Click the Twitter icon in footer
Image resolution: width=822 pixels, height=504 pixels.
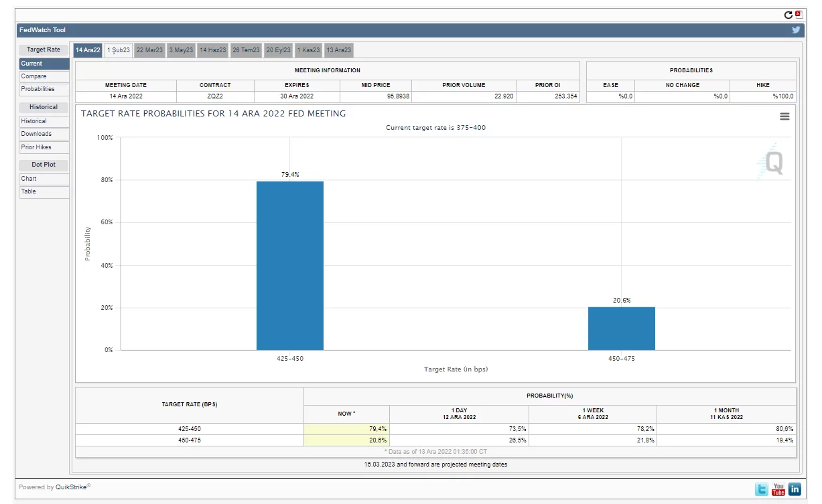click(x=762, y=489)
